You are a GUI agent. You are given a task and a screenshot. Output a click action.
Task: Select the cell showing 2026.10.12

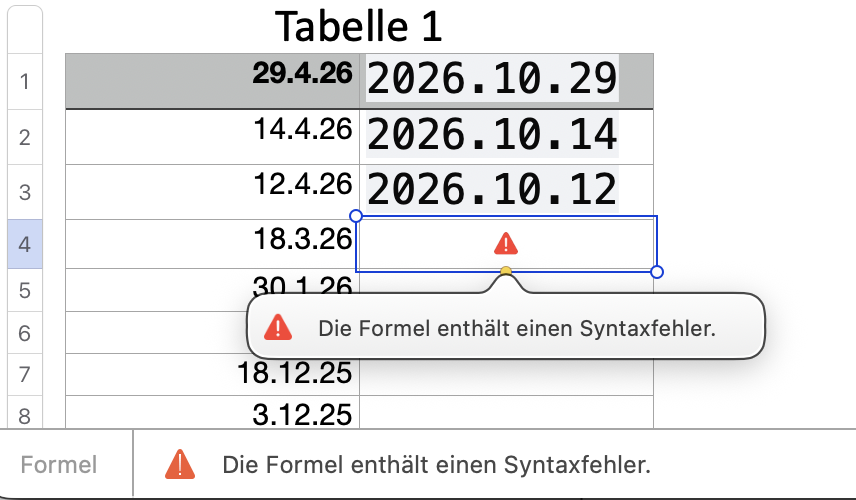493,189
